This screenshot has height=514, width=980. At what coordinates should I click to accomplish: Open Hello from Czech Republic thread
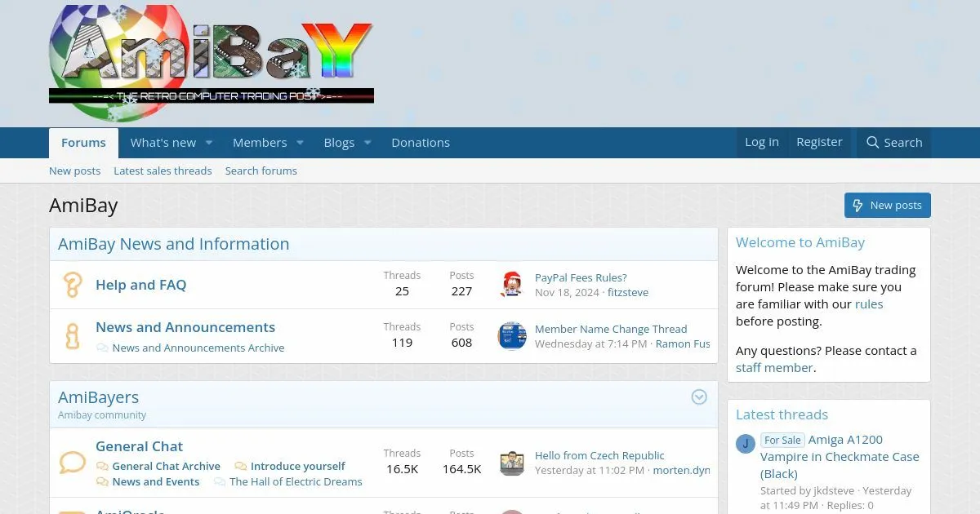(599, 455)
